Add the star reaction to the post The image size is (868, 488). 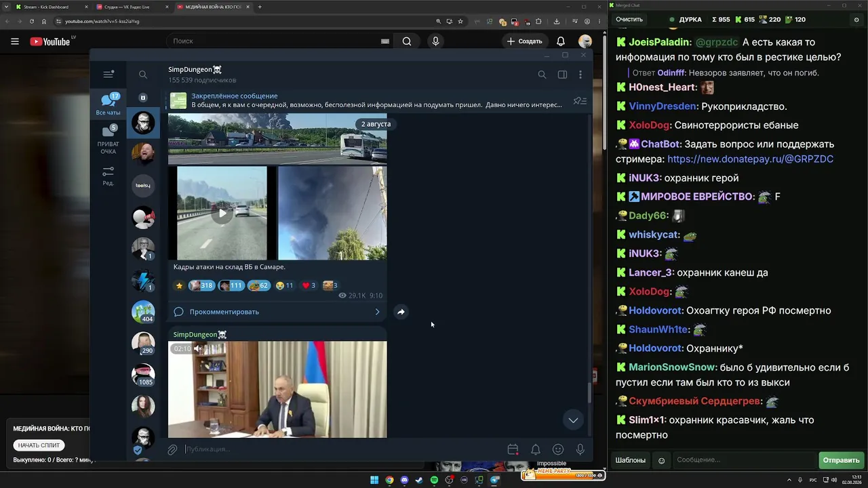click(179, 285)
